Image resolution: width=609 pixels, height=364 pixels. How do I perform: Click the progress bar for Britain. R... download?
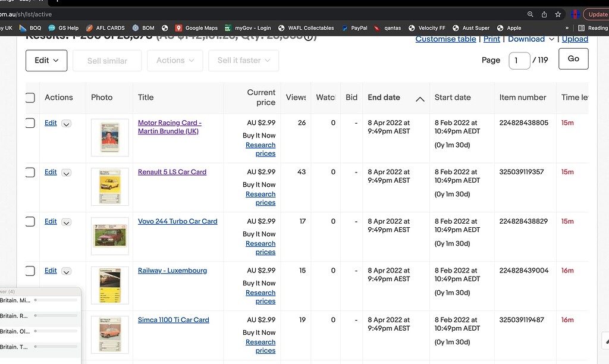tap(55, 316)
